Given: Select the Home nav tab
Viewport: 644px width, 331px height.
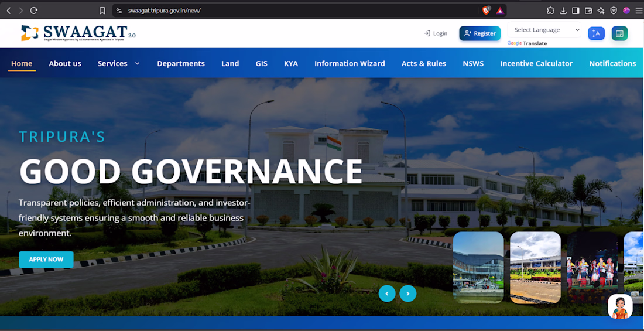Looking at the screenshot, I should point(22,63).
